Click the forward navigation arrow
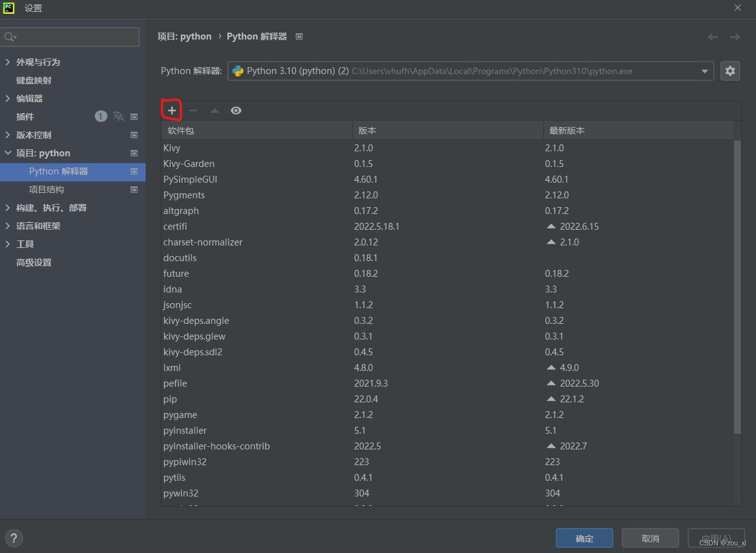The width and height of the screenshot is (756, 553). (734, 37)
